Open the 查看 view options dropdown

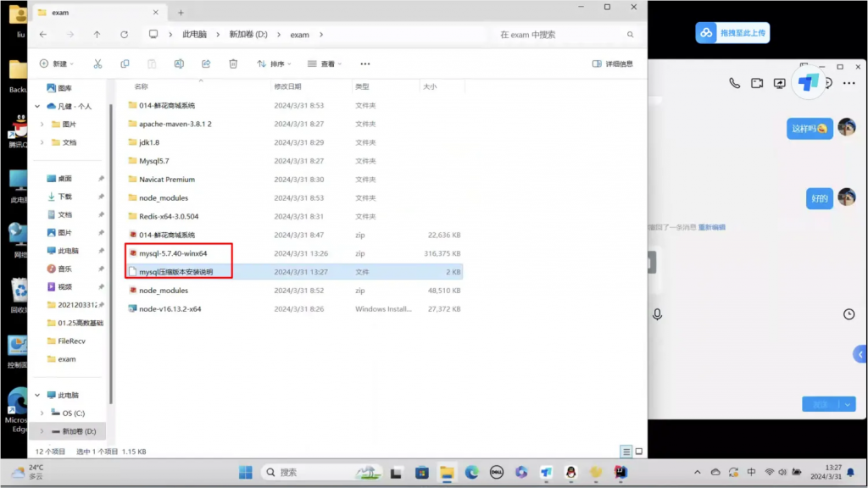tap(326, 64)
